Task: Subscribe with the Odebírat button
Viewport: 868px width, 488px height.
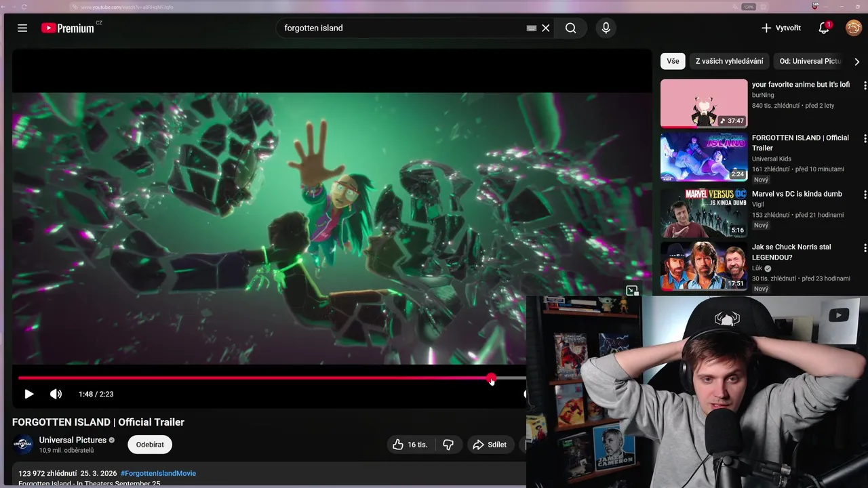Action: click(150, 445)
